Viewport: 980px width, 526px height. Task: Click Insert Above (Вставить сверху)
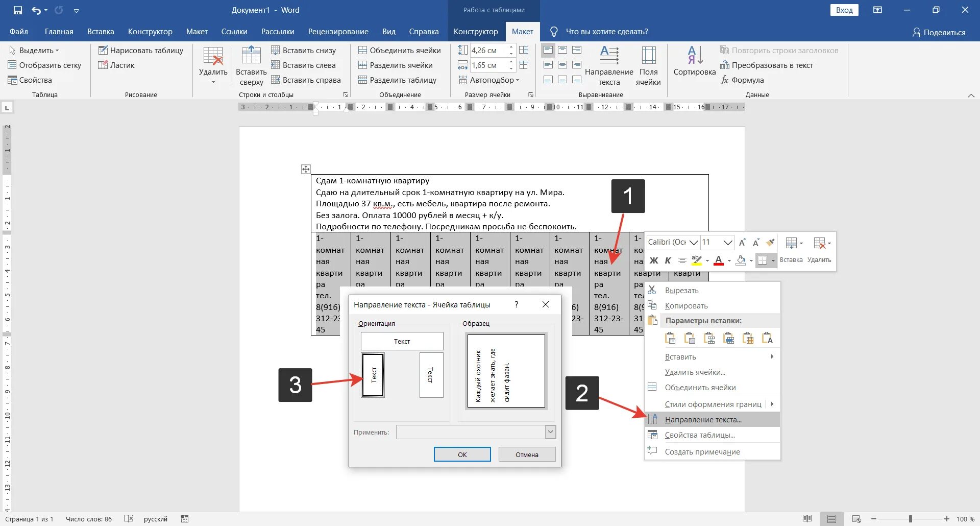click(x=251, y=66)
